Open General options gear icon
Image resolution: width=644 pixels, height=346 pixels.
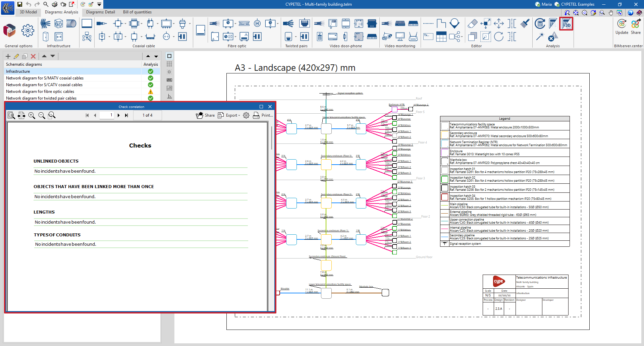click(x=28, y=31)
